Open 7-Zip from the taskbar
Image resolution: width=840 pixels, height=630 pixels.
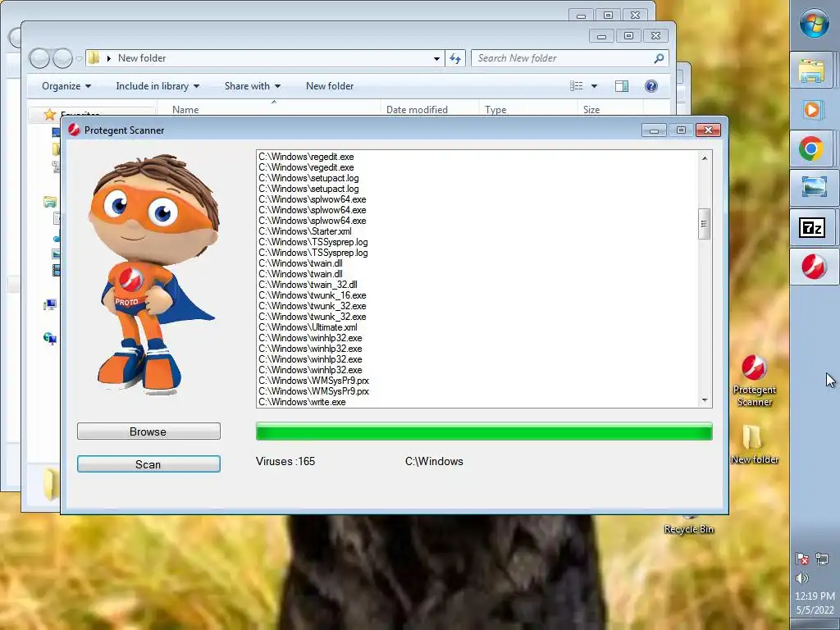811,228
